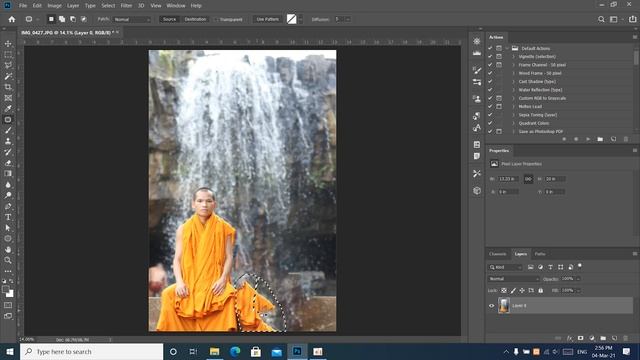Screen dimensions: 640x360
Task: Select the Patch tool in toolbox
Action: point(8,120)
